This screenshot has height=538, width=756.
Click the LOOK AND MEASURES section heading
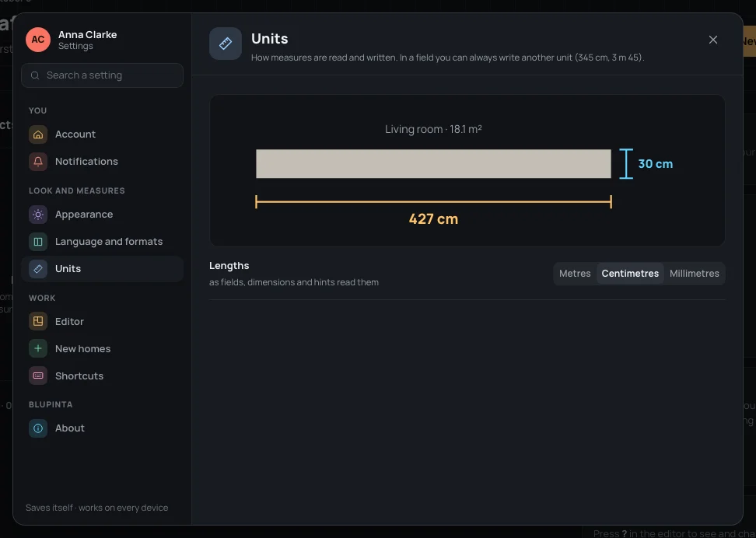[x=77, y=191]
